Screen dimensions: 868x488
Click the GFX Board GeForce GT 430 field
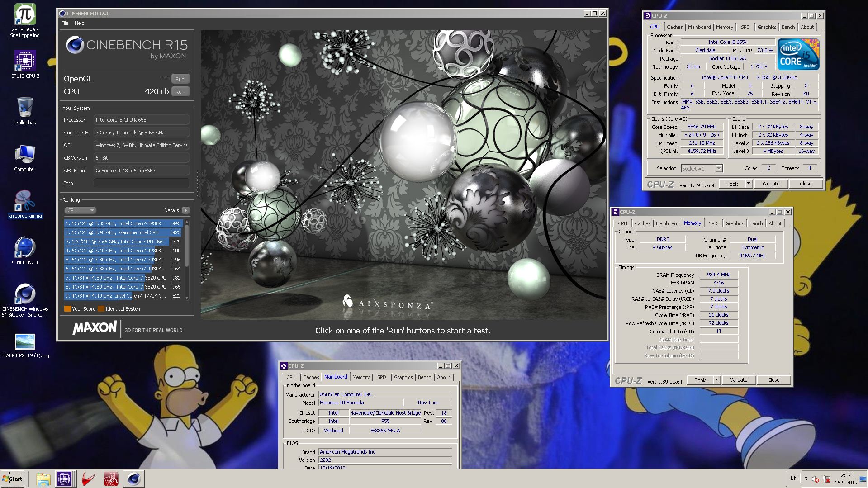[141, 171]
